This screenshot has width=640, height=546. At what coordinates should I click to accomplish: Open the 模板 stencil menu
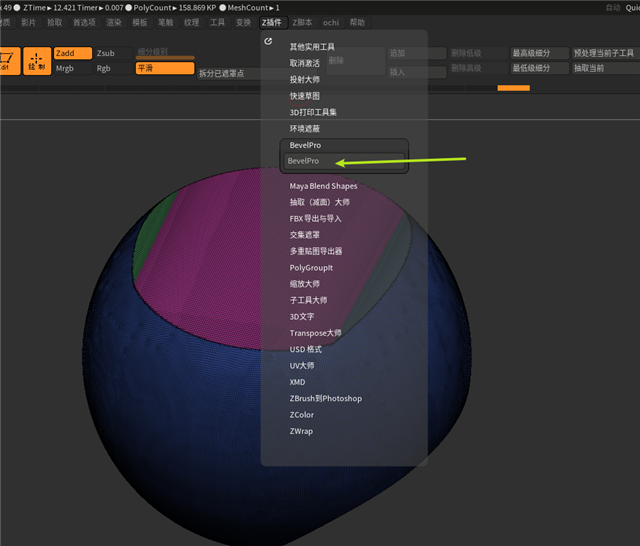[x=140, y=22]
